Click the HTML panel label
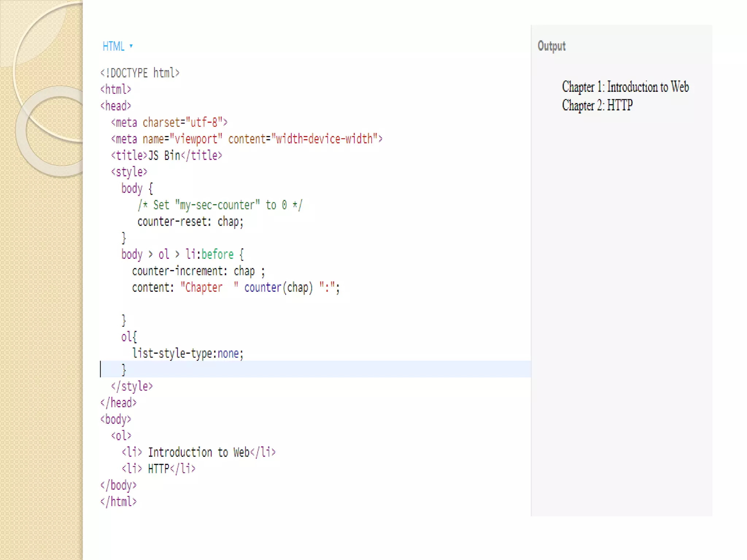This screenshot has height=560, width=747. pos(113,46)
